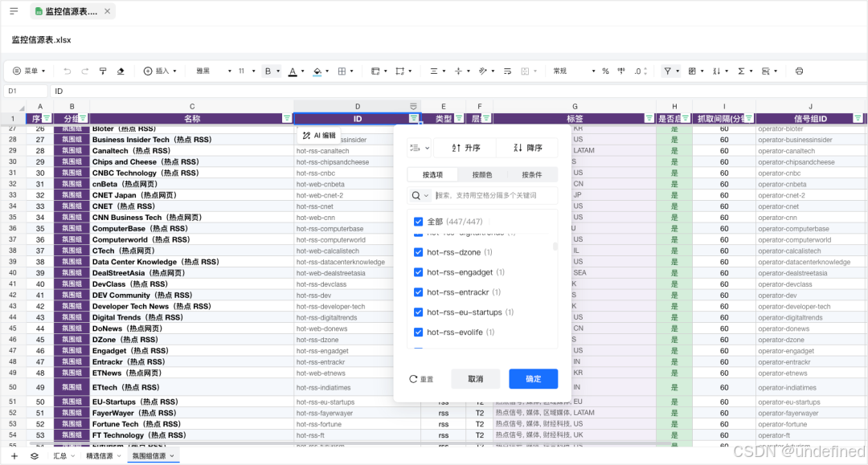Viewport: 868px width, 465px height.
Task: Apply fill color with paint bucket icon
Action: pyautogui.click(x=317, y=71)
